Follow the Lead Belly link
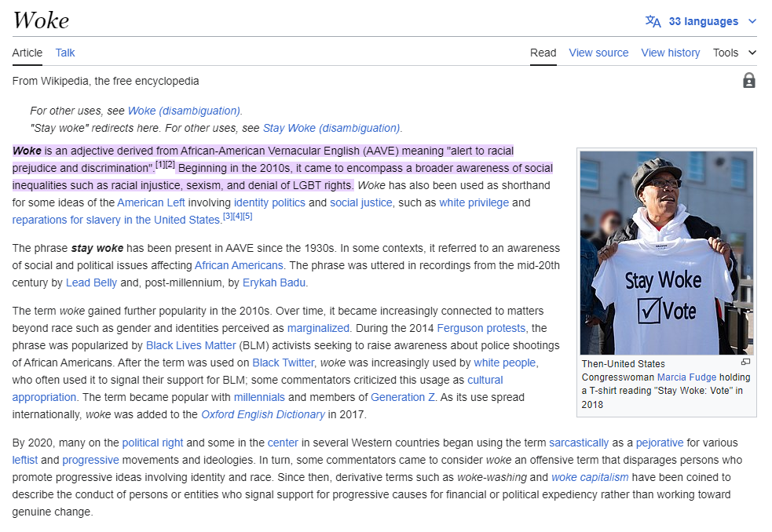 tap(92, 282)
